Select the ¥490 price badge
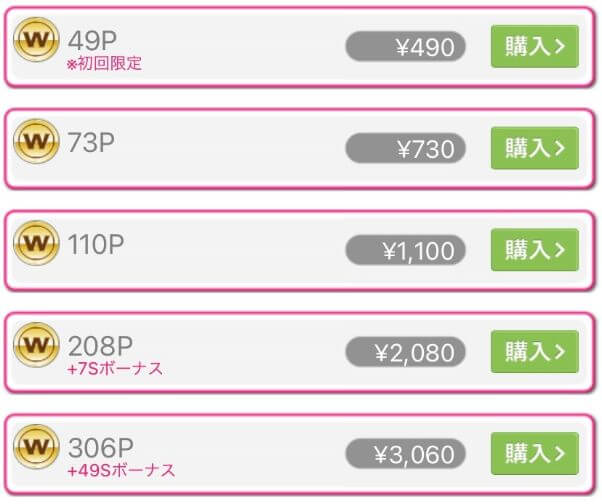 point(405,47)
